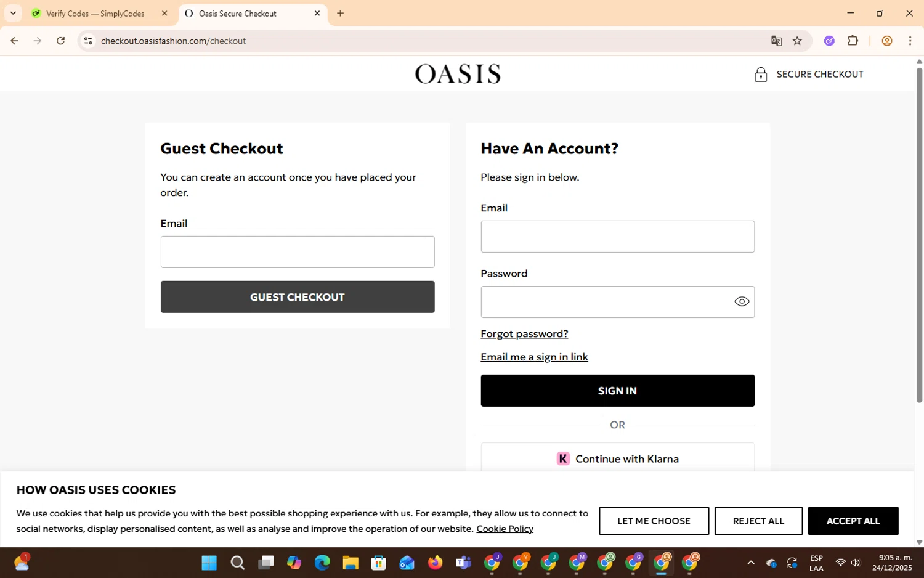Click the scrollbar down arrow

tap(919, 542)
